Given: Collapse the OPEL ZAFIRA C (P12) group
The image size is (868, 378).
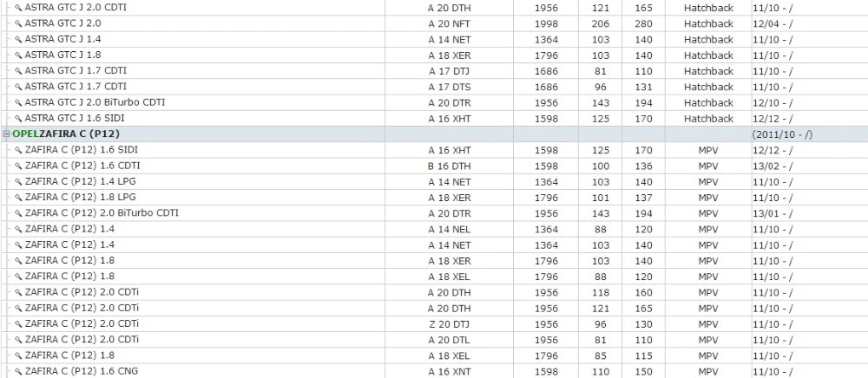Looking at the screenshot, I should pos(7,134).
